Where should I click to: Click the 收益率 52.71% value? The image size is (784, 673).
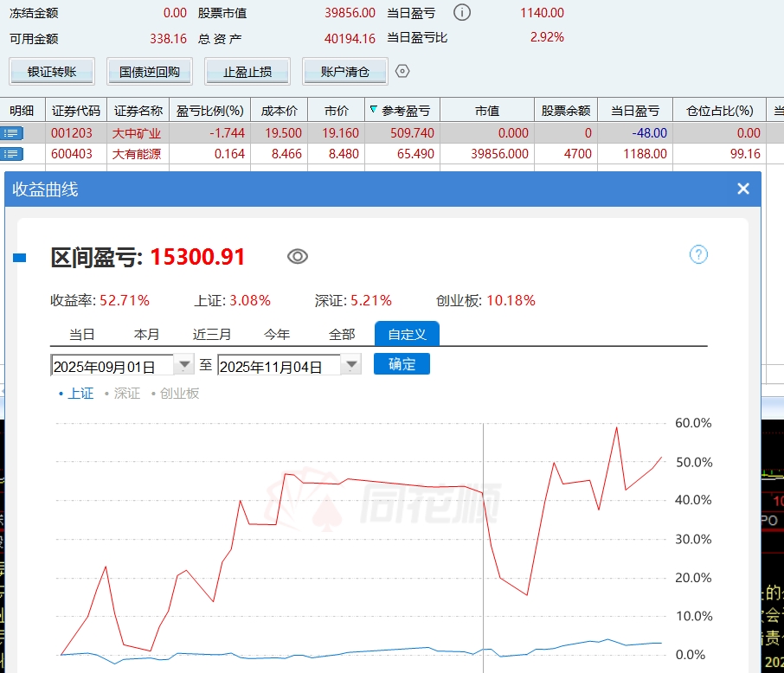coord(125,300)
